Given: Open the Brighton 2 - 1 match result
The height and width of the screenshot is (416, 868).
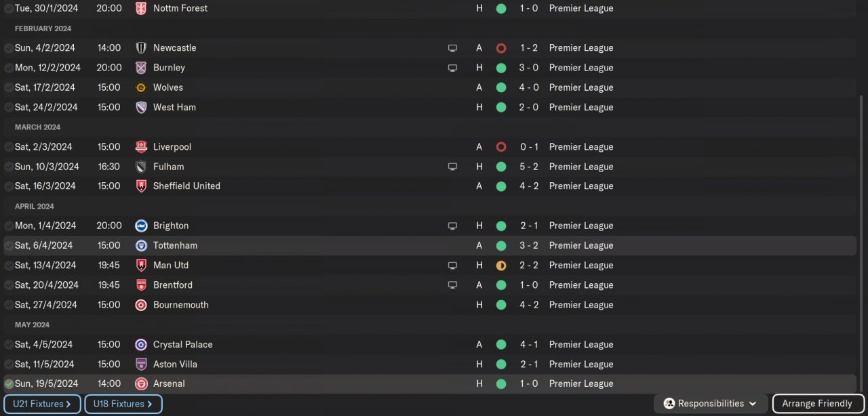Looking at the screenshot, I should 529,226.
